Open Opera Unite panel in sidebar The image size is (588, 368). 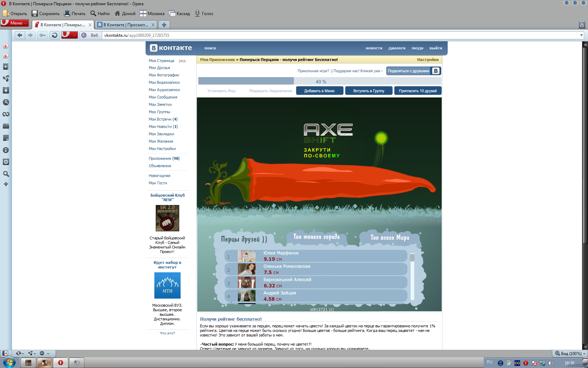pyautogui.click(x=6, y=79)
